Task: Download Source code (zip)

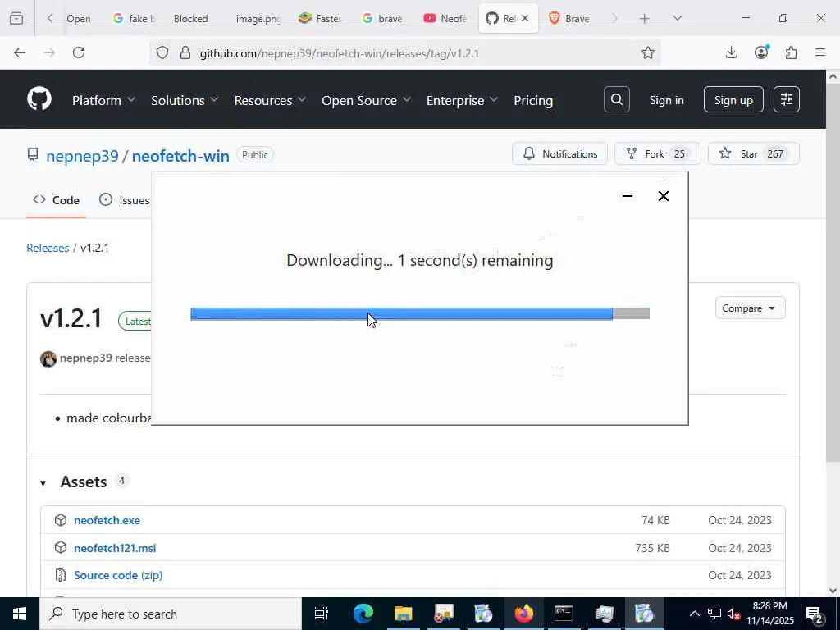Action: [x=118, y=575]
